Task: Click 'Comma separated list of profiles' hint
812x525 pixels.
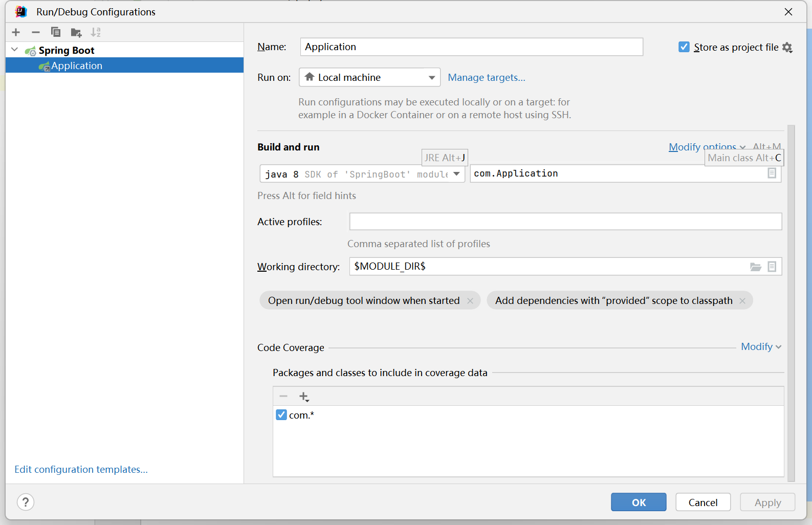Action: point(419,244)
